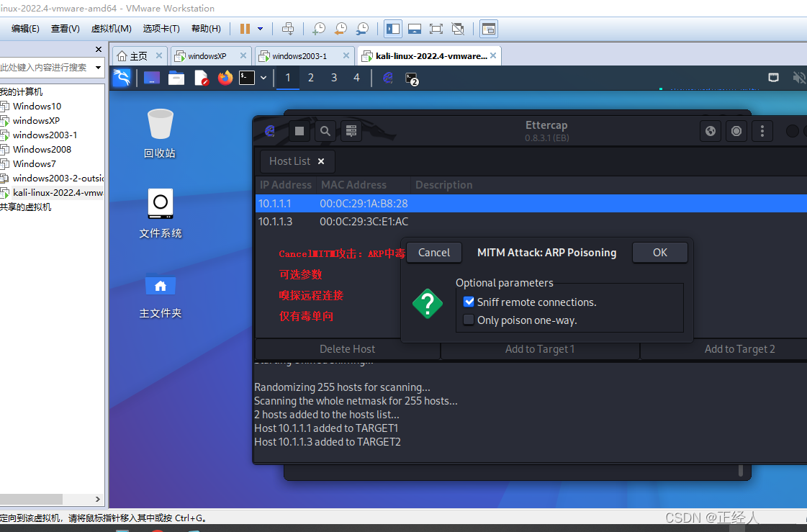Click the stop MITM round icon
The image size is (807, 532).
[x=736, y=131]
